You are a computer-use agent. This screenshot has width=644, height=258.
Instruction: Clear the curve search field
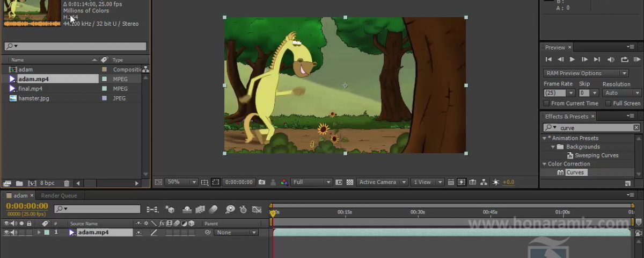636,128
